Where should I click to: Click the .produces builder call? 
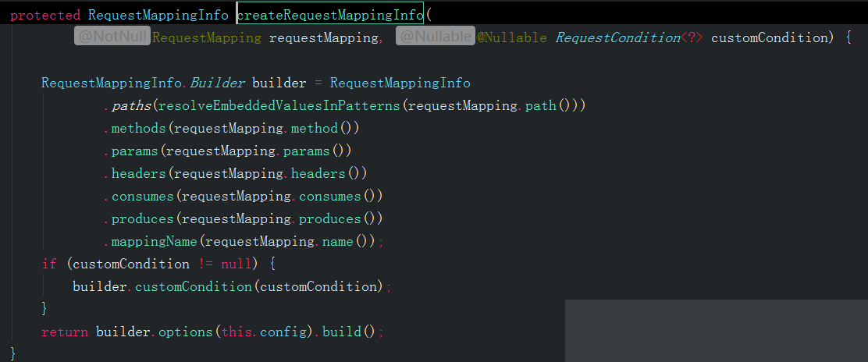pos(142,218)
